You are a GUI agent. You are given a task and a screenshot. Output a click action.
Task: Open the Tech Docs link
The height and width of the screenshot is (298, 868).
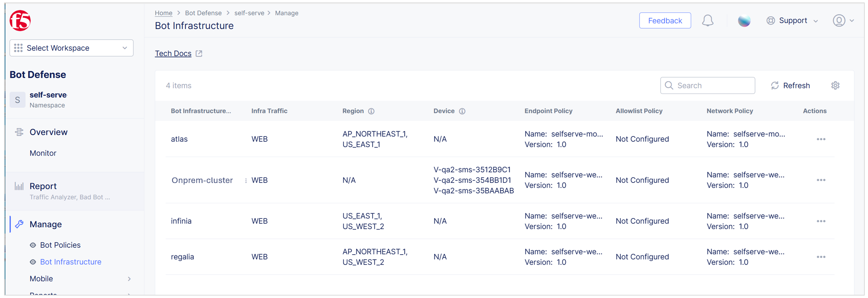click(173, 54)
